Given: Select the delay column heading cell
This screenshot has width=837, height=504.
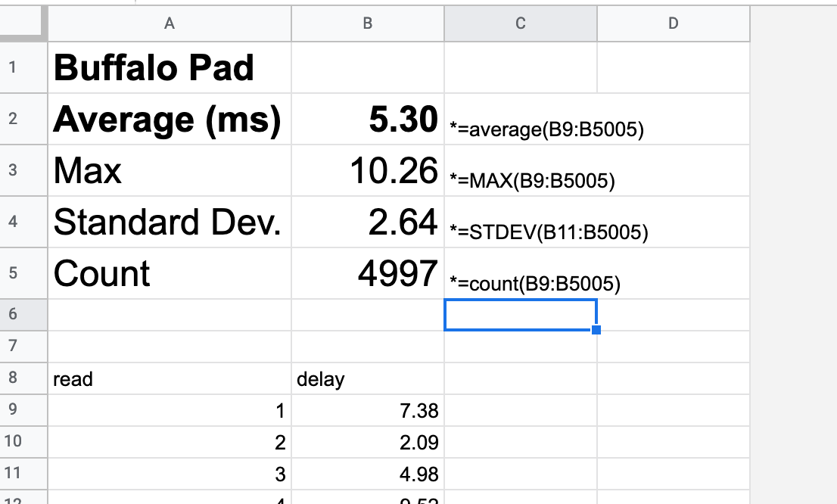Looking at the screenshot, I should (x=367, y=378).
